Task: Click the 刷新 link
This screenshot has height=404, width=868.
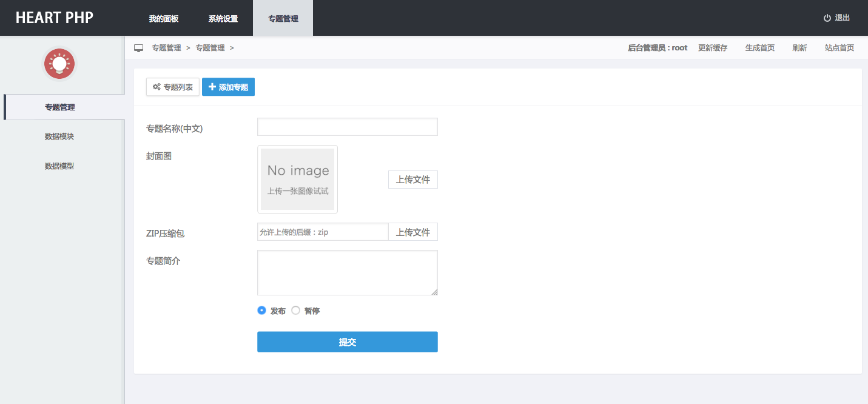Action: coord(799,48)
